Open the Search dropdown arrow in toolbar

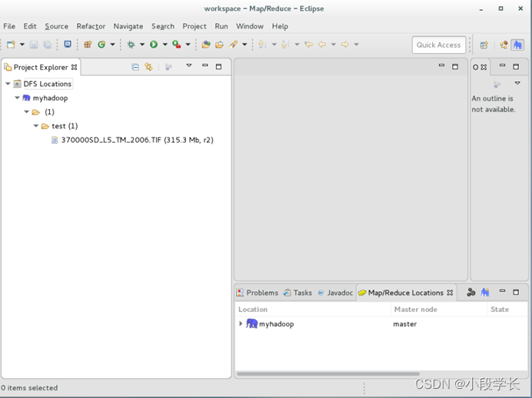244,45
